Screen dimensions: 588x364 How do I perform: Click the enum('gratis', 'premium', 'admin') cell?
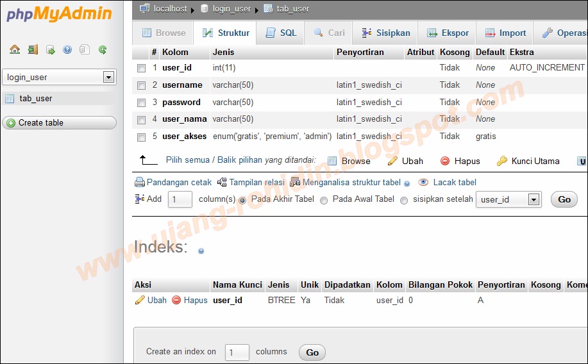coord(273,136)
